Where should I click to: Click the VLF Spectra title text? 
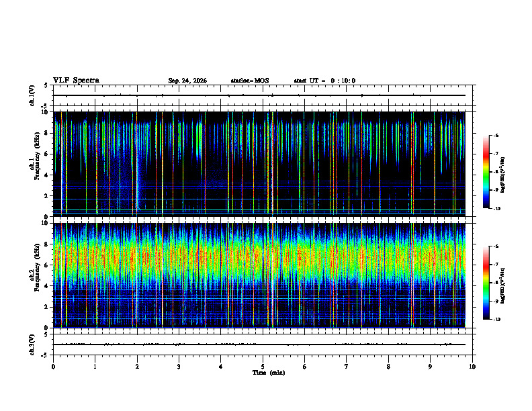[76, 81]
